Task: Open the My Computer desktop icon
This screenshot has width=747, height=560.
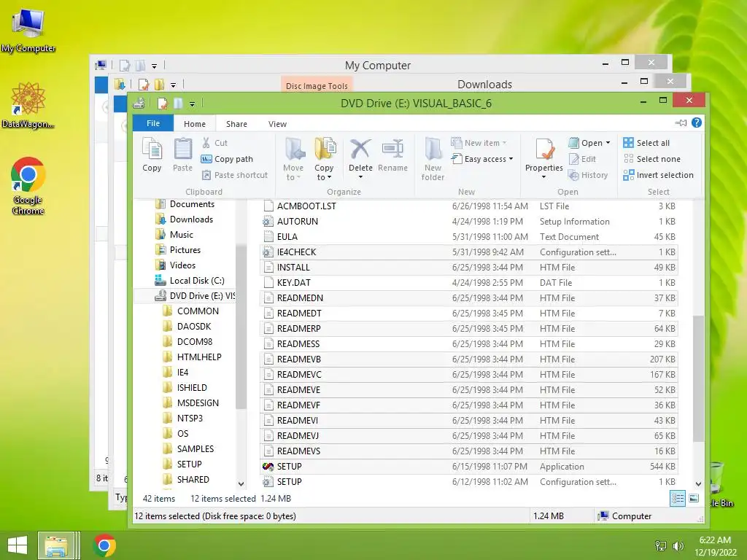Action: [x=28, y=30]
